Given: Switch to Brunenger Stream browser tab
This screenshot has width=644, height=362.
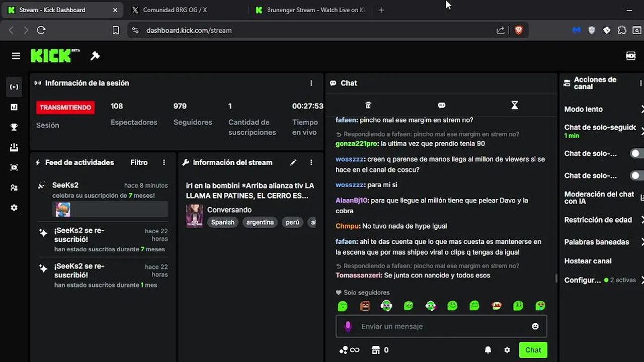Looking at the screenshot, I should [310, 10].
